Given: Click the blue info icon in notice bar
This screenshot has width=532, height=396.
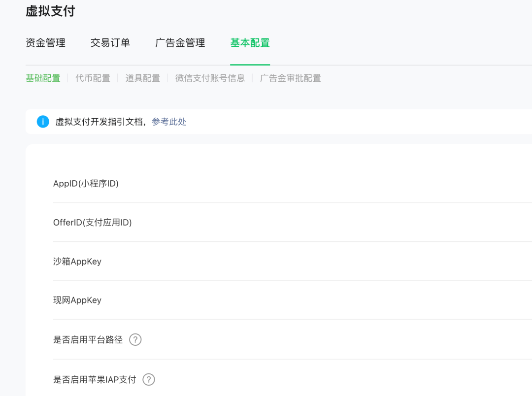Looking at the screenshot, I should coord(43,122).
